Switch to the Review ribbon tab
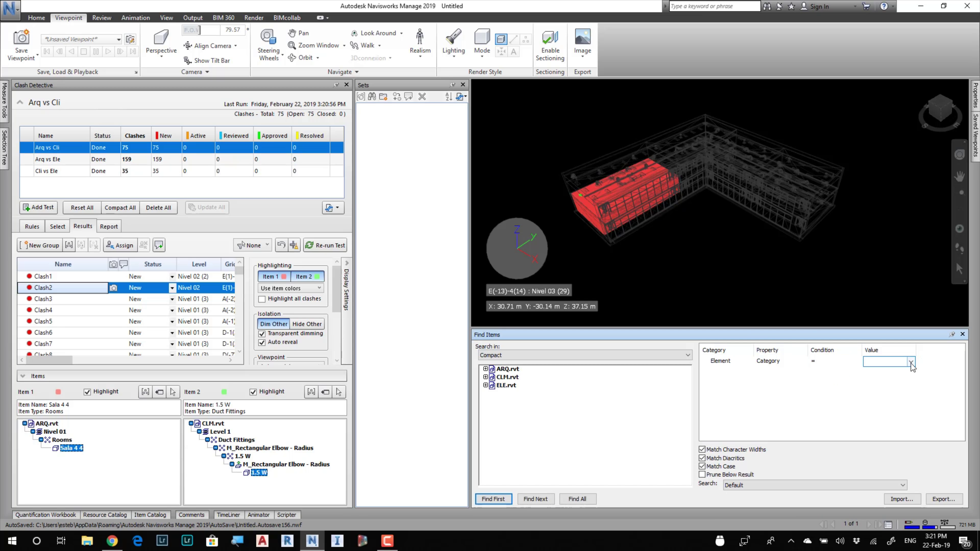The width and height of the screenshot is (980, 551). point(102,18)
